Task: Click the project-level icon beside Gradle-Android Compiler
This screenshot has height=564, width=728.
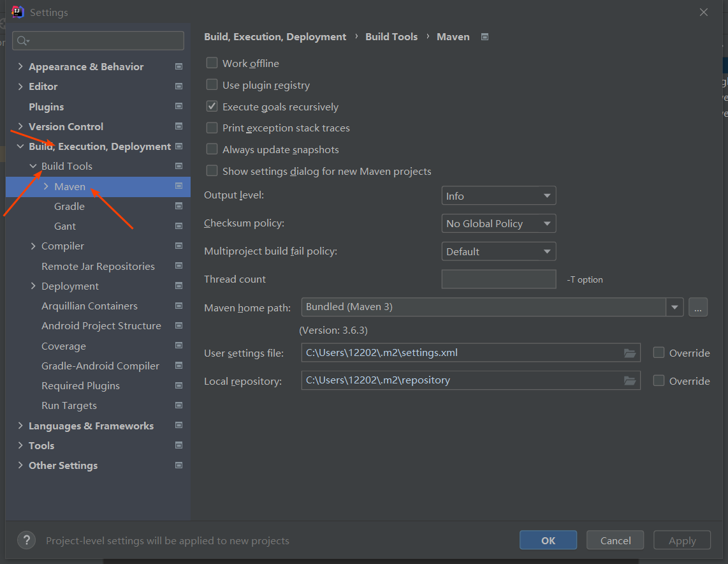Action: click(x=178, y=366)
